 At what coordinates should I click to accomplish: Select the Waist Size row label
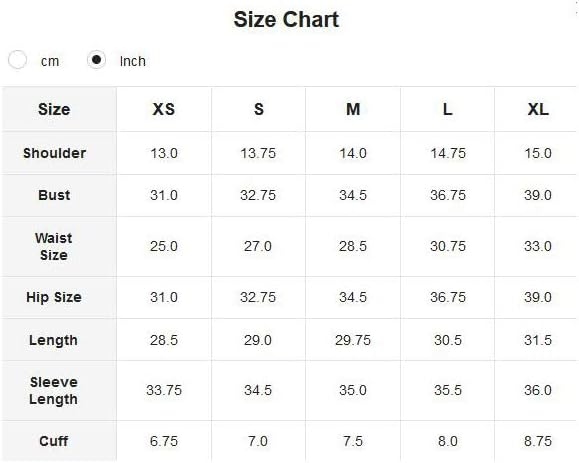(54, 247)
